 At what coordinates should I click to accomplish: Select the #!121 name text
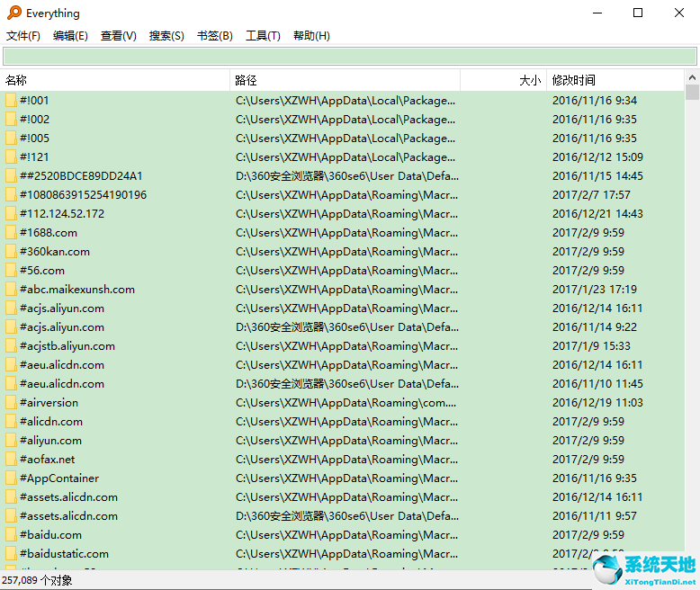pyautogui.click(x=34, y=157)
